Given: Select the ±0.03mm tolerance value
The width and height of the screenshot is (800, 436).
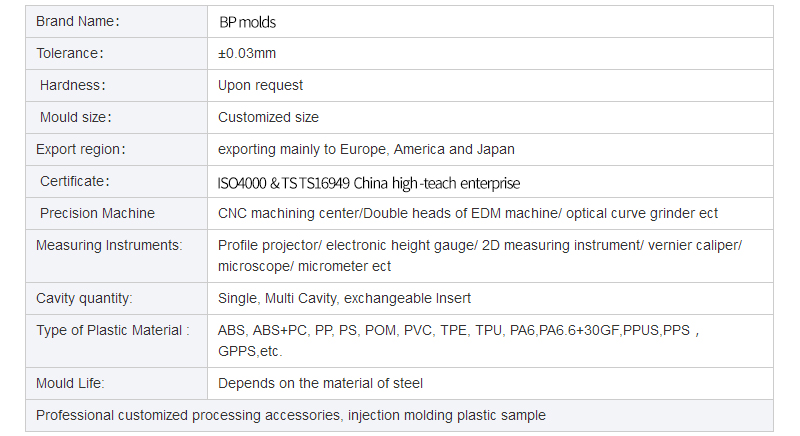Looking at the screenshot, I should coord(247,53).
